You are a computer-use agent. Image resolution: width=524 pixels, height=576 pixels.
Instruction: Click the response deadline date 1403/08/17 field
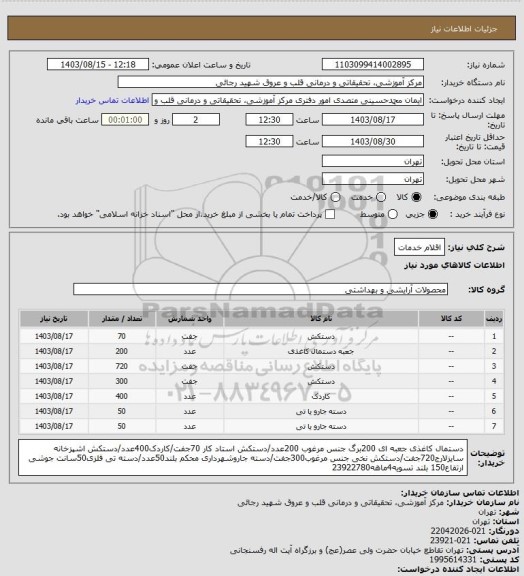coord(373,120)
